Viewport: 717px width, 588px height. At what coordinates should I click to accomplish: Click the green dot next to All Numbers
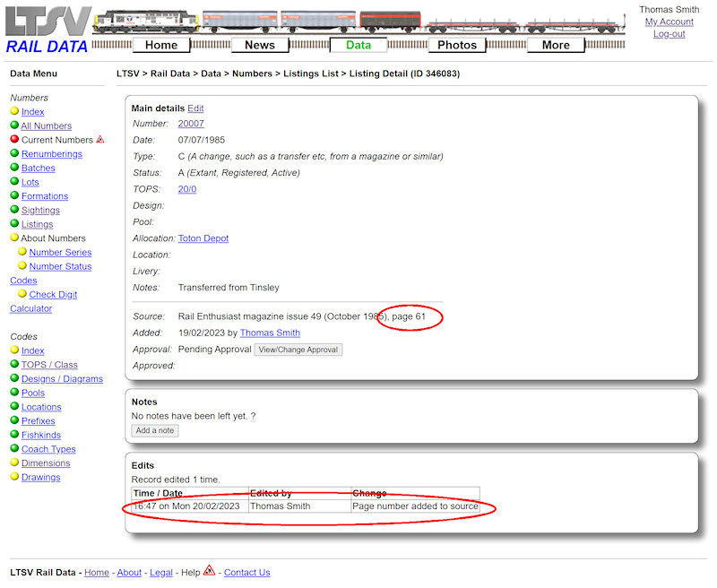[x=14, y=125]
